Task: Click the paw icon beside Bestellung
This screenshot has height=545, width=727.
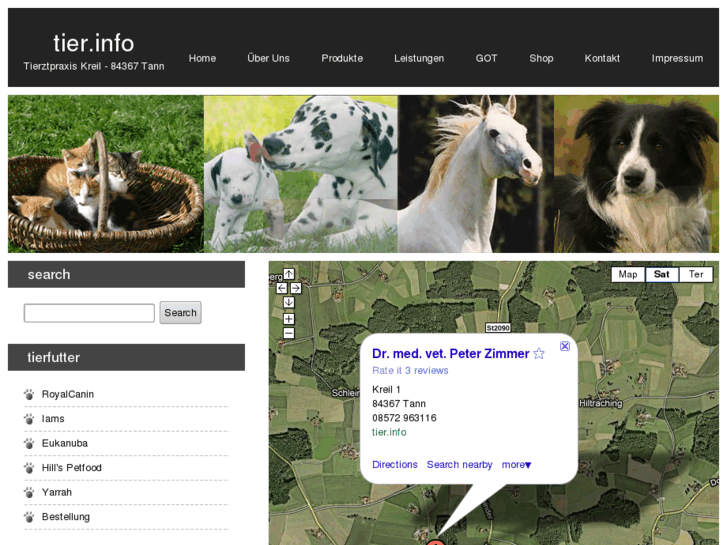Action: 29,517
